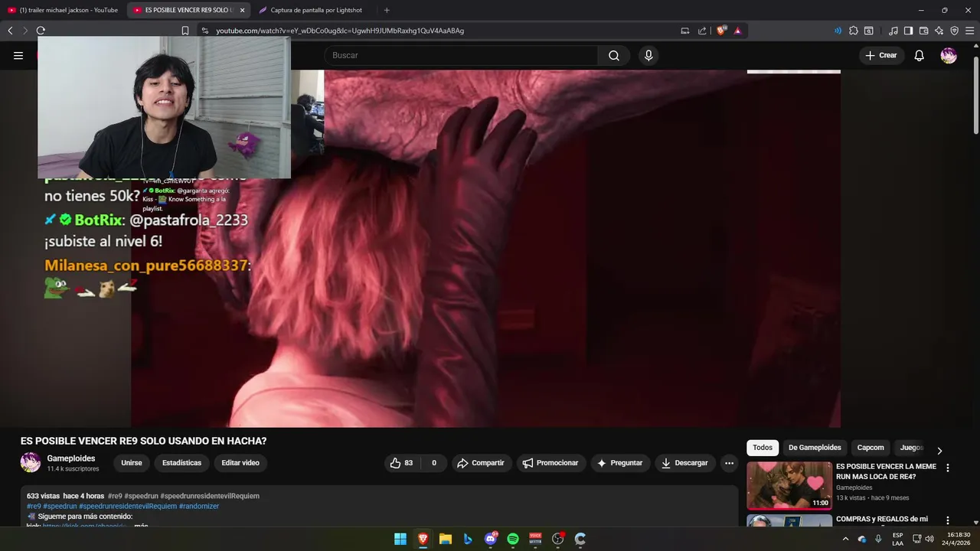
Task: Switch to trailer michael jackson tab
Action: point(63,10)
